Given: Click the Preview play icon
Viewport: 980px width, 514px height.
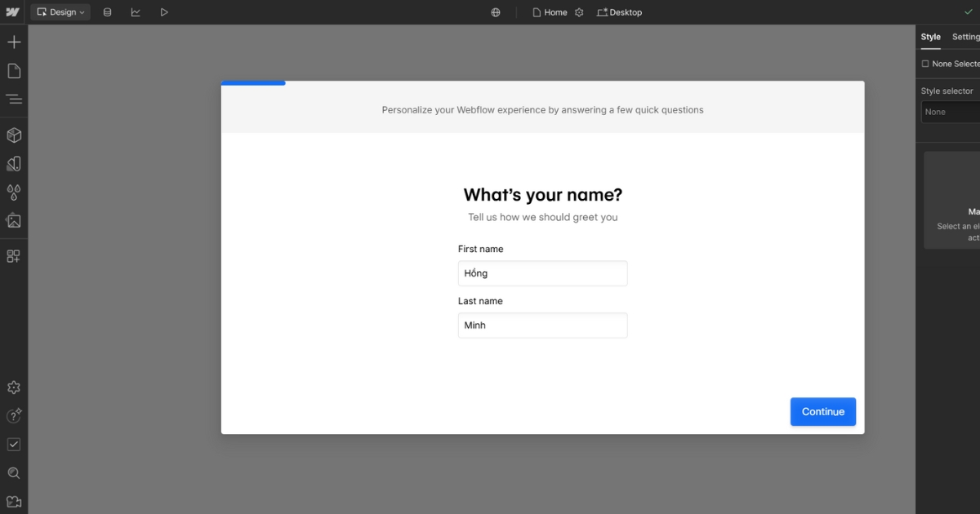Looking at the screenshot, I should pyautogui.click(x=164, y=12).
